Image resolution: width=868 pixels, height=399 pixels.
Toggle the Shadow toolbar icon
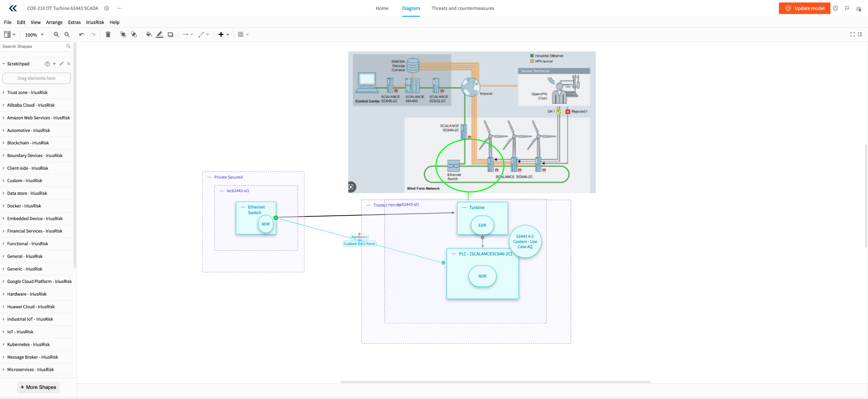coord(171,35)
